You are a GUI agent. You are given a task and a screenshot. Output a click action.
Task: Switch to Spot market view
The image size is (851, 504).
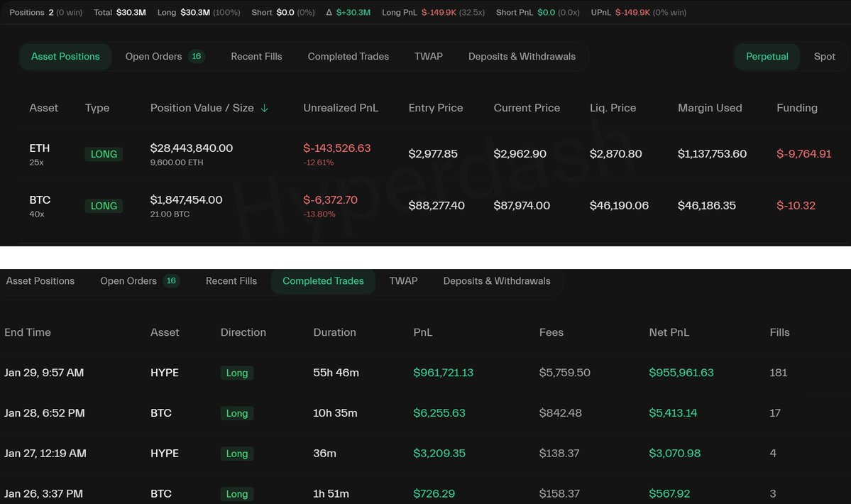(824, 57)
